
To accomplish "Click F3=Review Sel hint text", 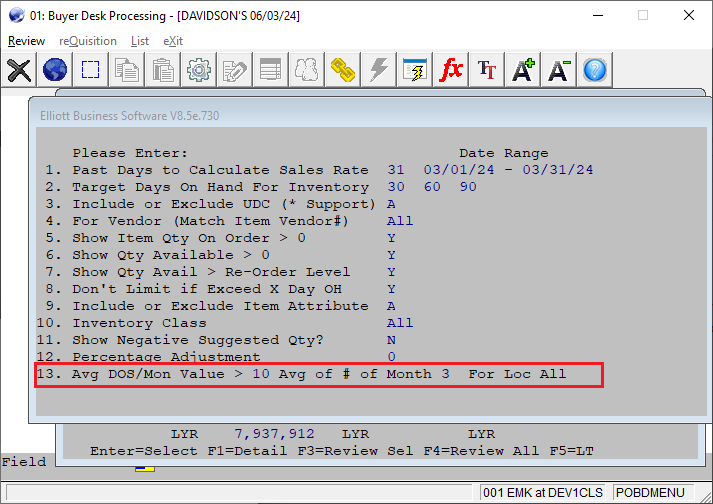I will coord(356,451).
